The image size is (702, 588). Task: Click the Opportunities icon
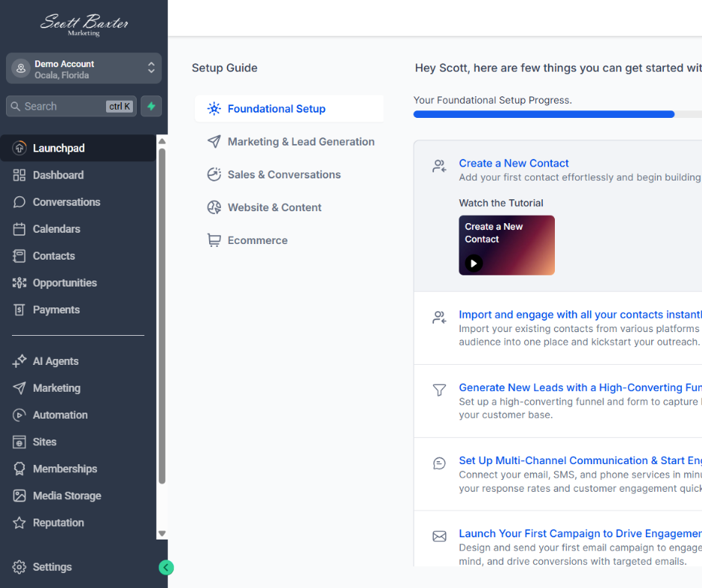(19, 282)
